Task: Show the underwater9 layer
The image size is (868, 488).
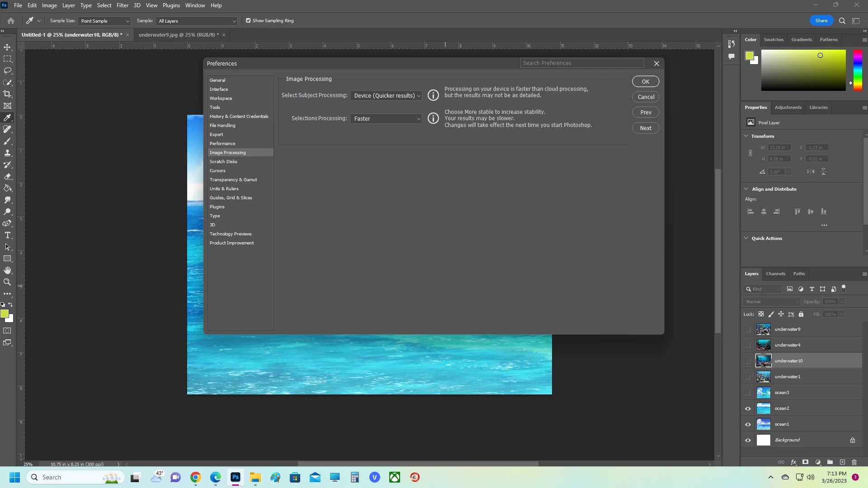Action: click(x=748, y=329)
